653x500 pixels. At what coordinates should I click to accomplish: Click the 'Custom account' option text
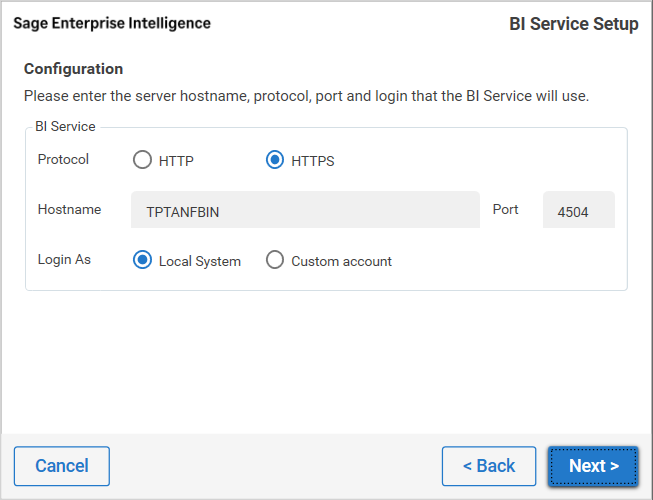coord(341,261)
